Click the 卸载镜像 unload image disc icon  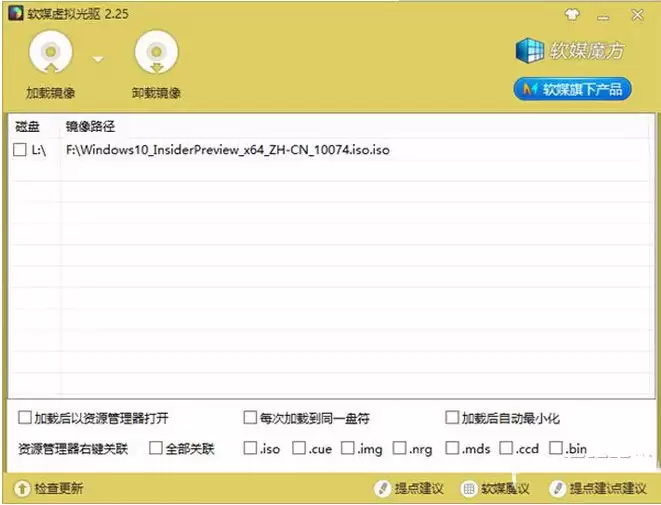tap(156, 53)
